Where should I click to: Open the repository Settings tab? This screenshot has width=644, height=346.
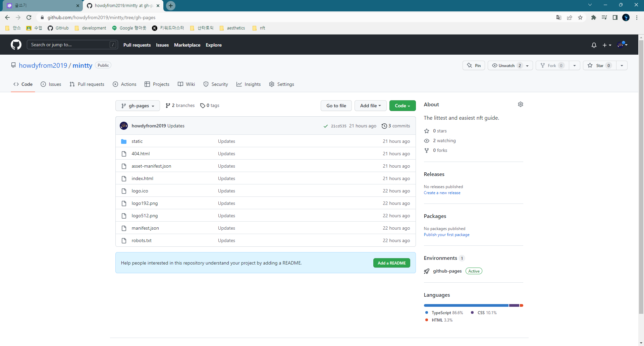[282, 84]
